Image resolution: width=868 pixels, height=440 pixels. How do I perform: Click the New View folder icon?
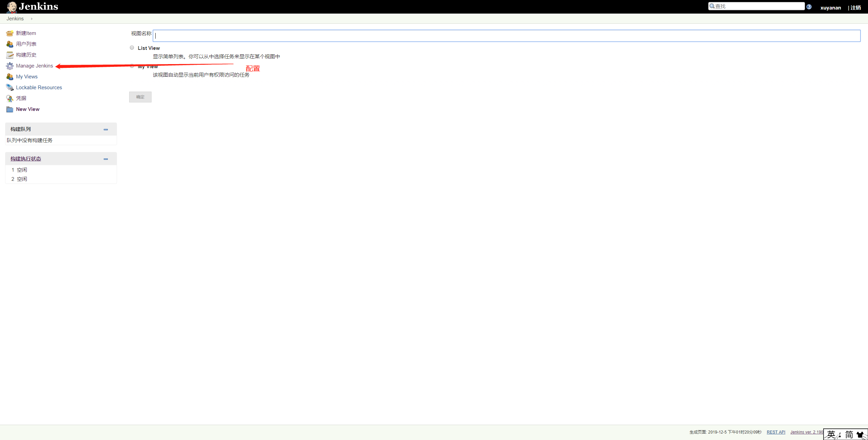point(9,109)
